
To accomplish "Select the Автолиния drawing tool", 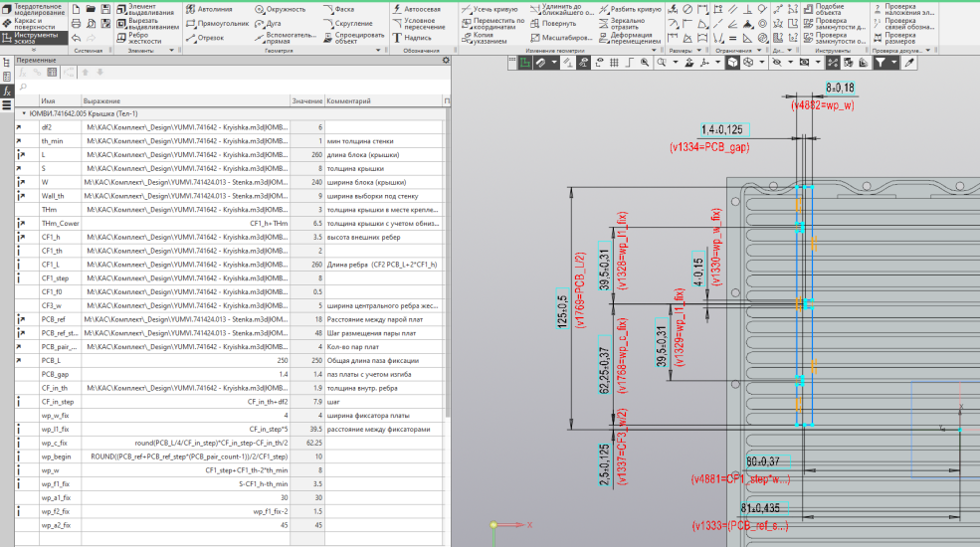I will coord(211,8).
